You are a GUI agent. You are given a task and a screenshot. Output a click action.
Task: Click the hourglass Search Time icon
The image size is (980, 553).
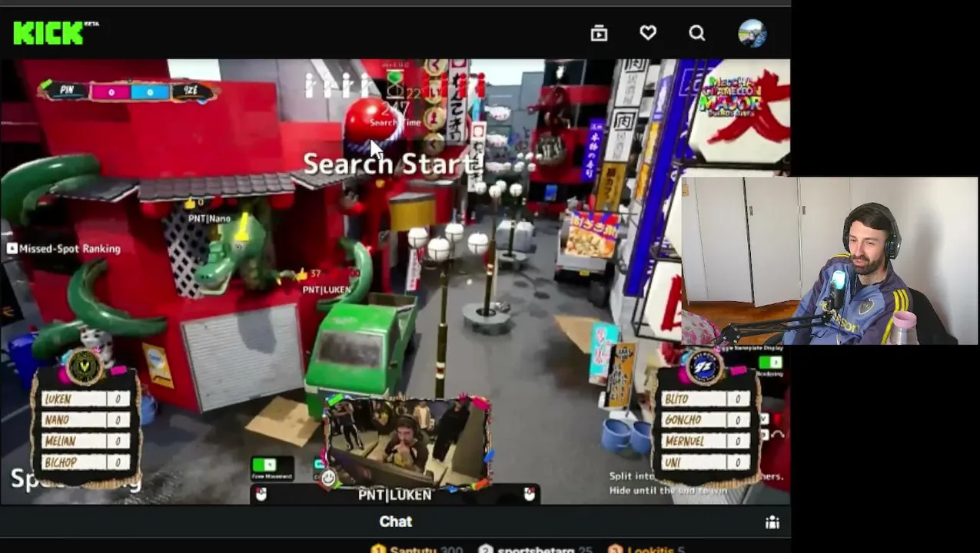pos(395,83)
